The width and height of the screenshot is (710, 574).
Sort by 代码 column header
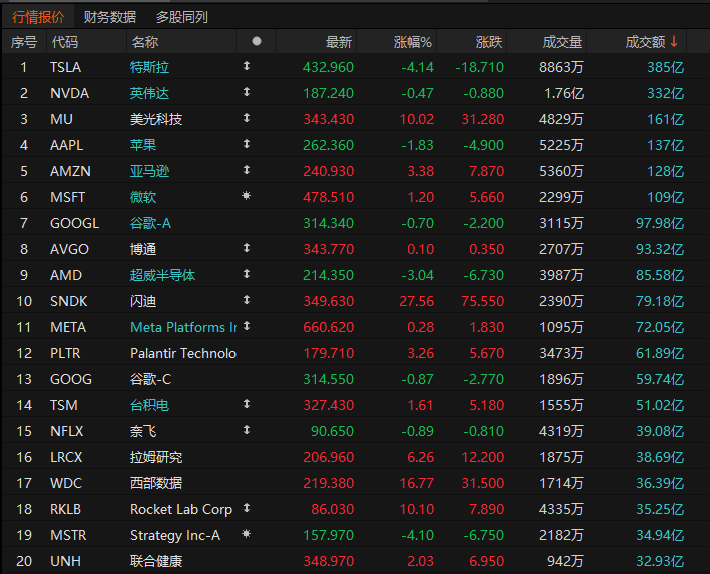(65, 42)
